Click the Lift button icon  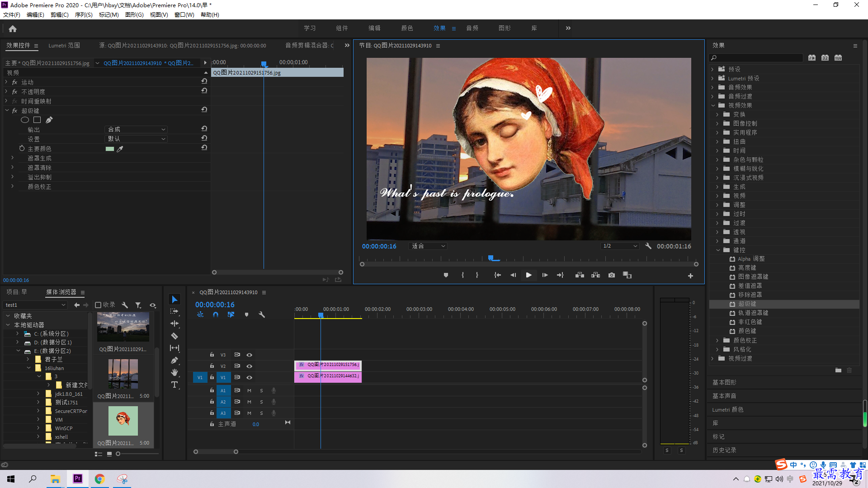pos(580,275)
